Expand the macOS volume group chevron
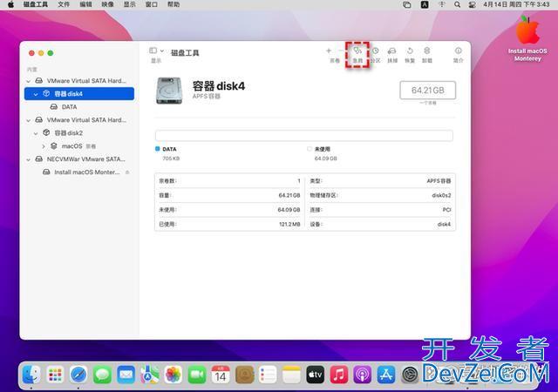558x392 pixels. (x=44, y=146)
